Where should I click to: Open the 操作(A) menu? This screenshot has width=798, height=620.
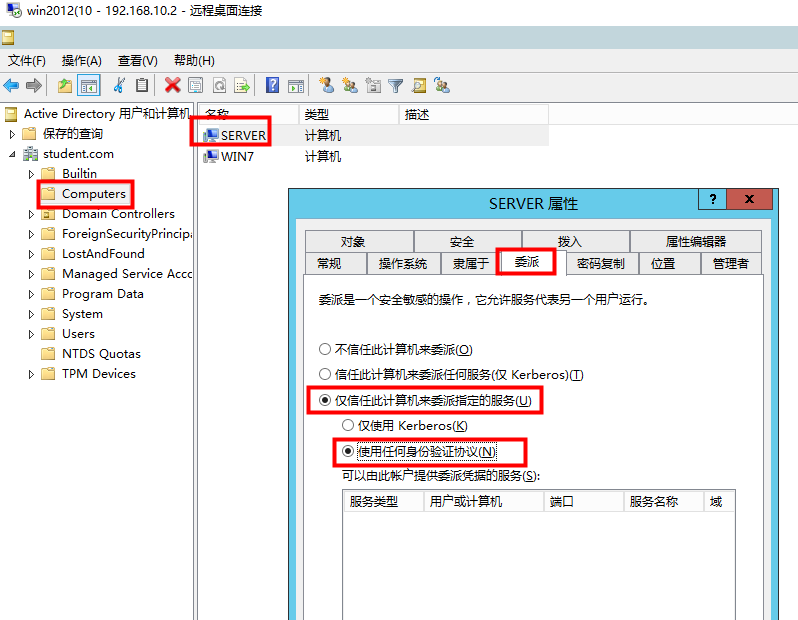coord(81,61)
